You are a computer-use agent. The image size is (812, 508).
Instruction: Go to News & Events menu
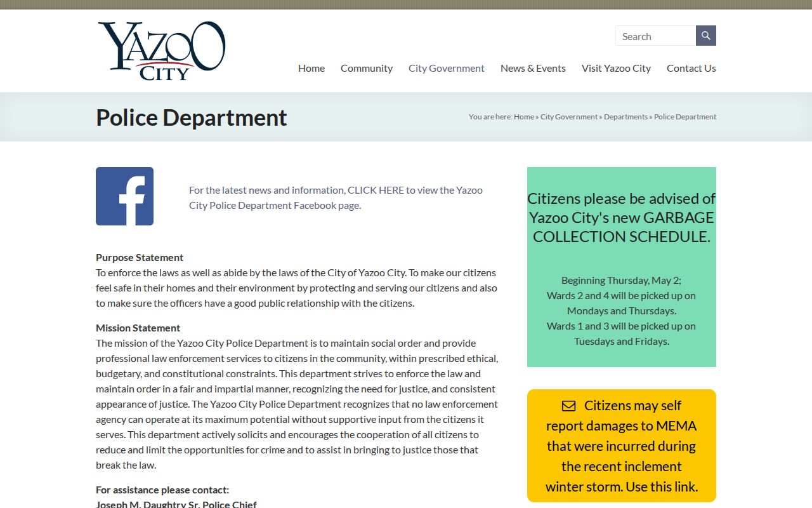tap(533, 68)
